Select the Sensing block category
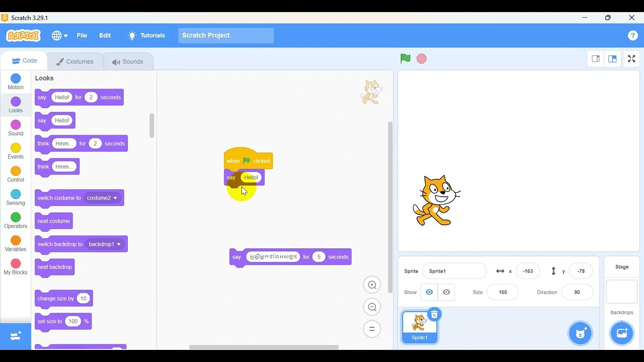The image size is (644, 362). tap(16, 198)
